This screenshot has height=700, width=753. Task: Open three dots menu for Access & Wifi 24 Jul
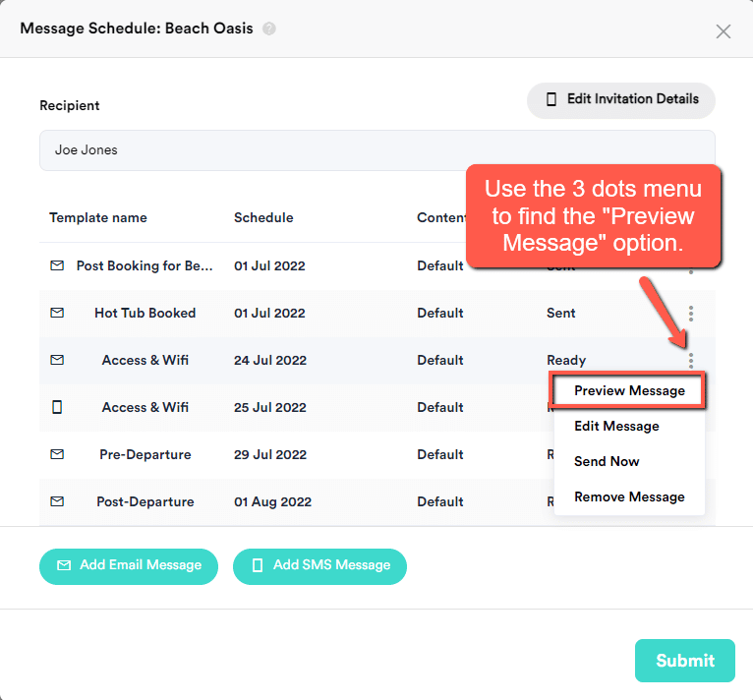click(x=690, y=361)
